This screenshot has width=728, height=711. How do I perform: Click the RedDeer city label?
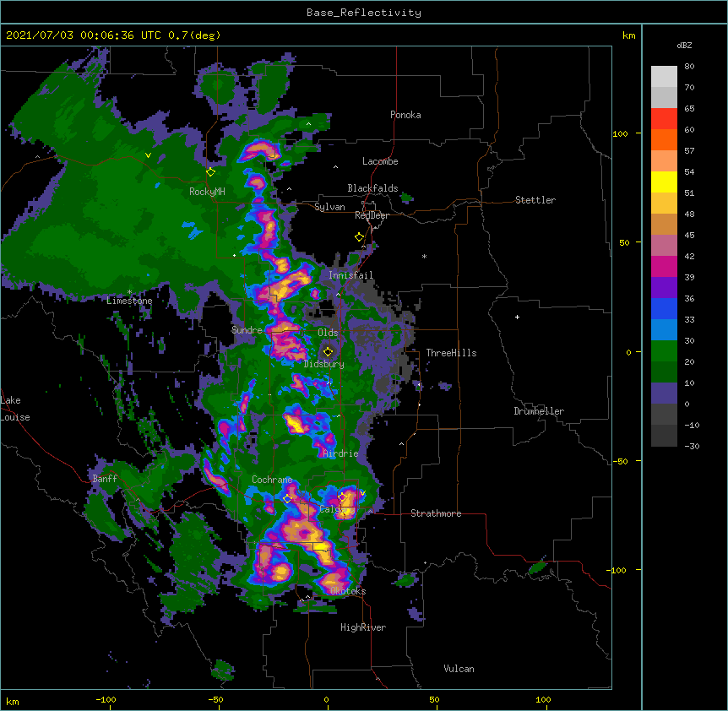(372, 215)
